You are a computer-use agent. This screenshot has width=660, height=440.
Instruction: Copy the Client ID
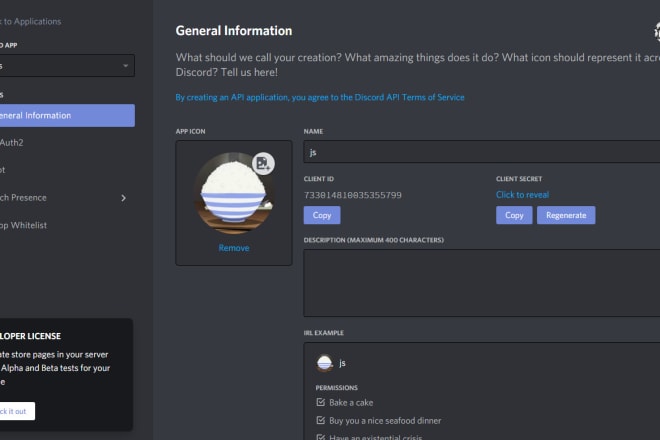[322, 215]
